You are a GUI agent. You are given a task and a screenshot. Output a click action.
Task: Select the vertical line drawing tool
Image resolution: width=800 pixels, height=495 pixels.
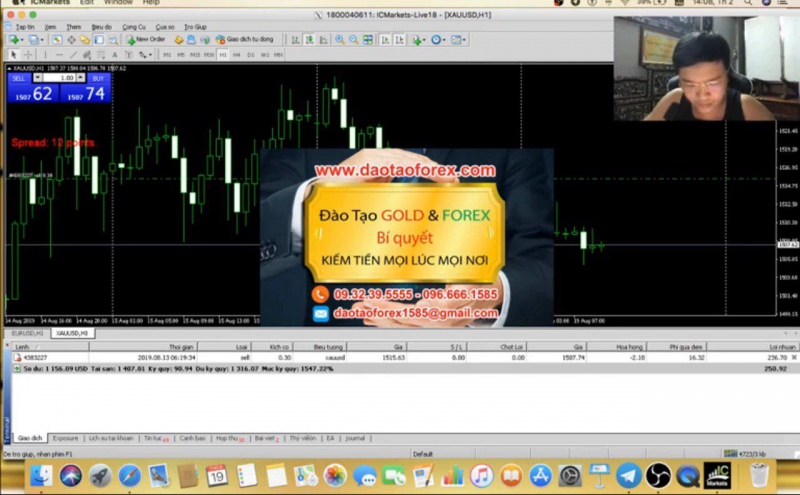tap(45, 55)
